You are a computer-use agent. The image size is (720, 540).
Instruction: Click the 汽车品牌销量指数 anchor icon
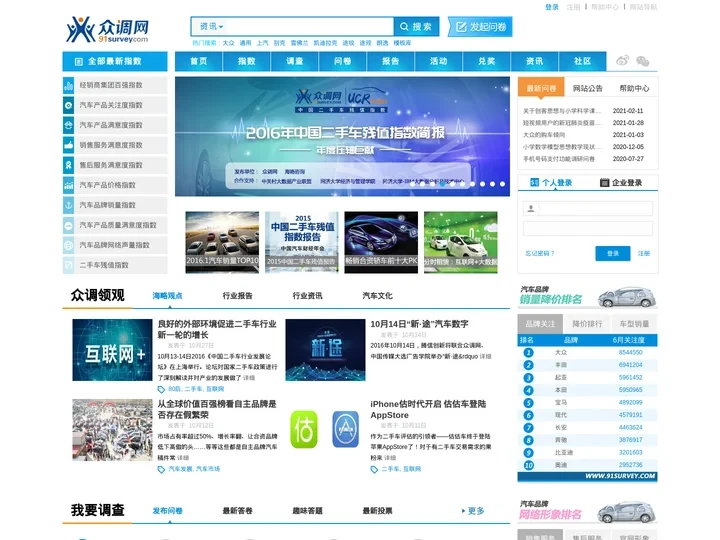click(x=68, y=205)
